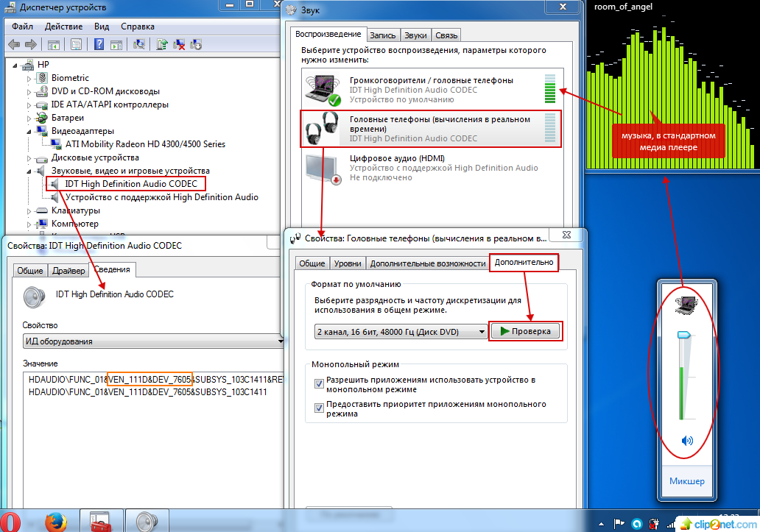760x532 pixels.
Task: Click the Проверка test button
Action: [x=525, y=331]
